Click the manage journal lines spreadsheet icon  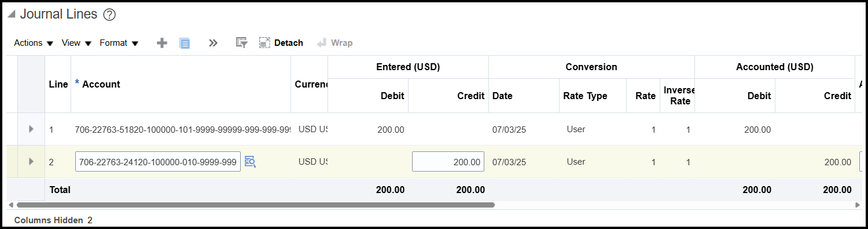pyautogui.click(x=185, y=43)
